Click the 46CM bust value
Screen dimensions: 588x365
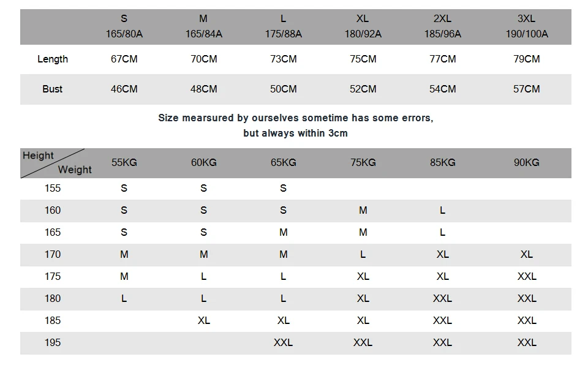click(124, 89)
